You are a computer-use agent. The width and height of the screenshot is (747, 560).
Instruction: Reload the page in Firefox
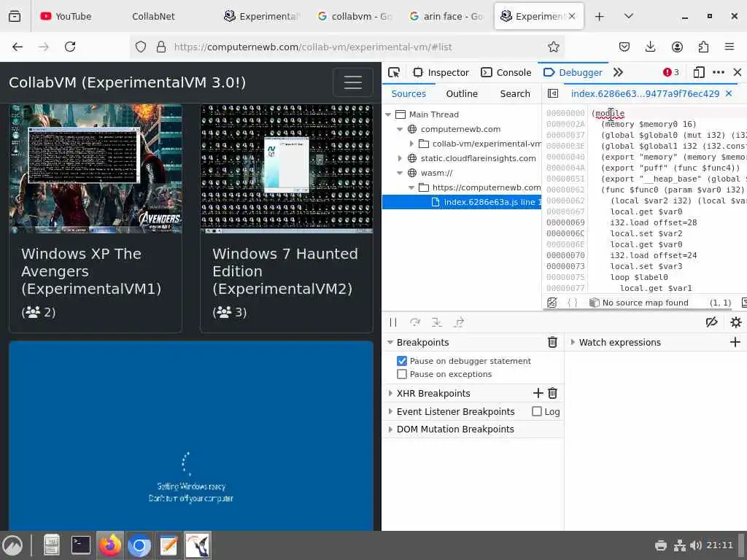tap(70, 47)
